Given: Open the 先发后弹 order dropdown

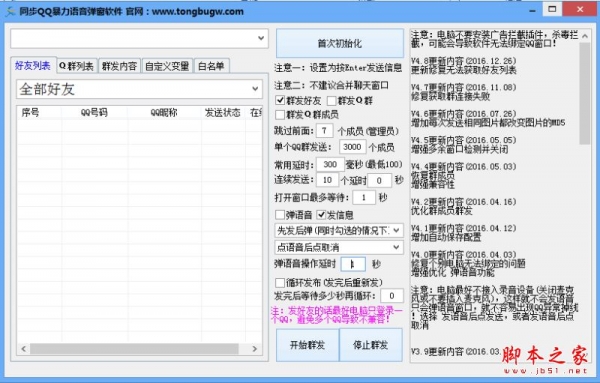Looking at the screenshot, I should click(339, 230).
